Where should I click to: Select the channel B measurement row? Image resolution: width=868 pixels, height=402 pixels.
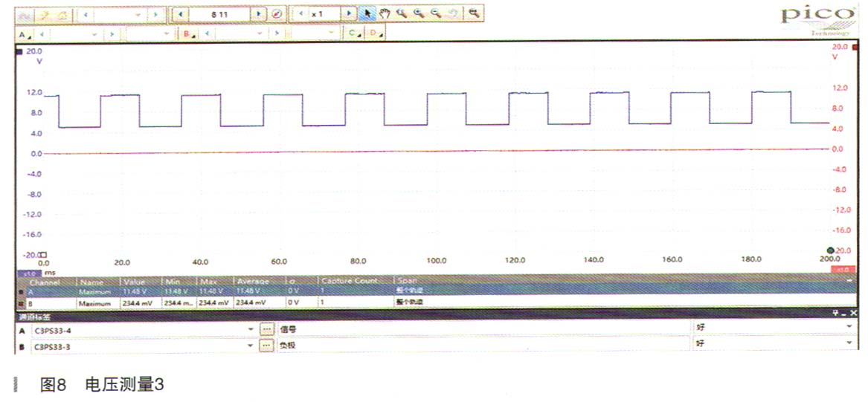[223, 303]
